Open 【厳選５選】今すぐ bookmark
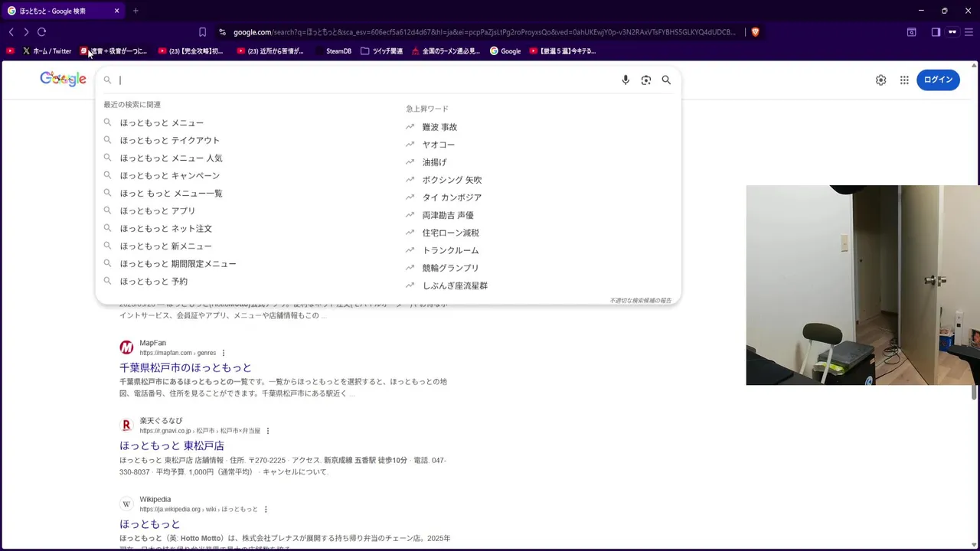 point(563,51)
